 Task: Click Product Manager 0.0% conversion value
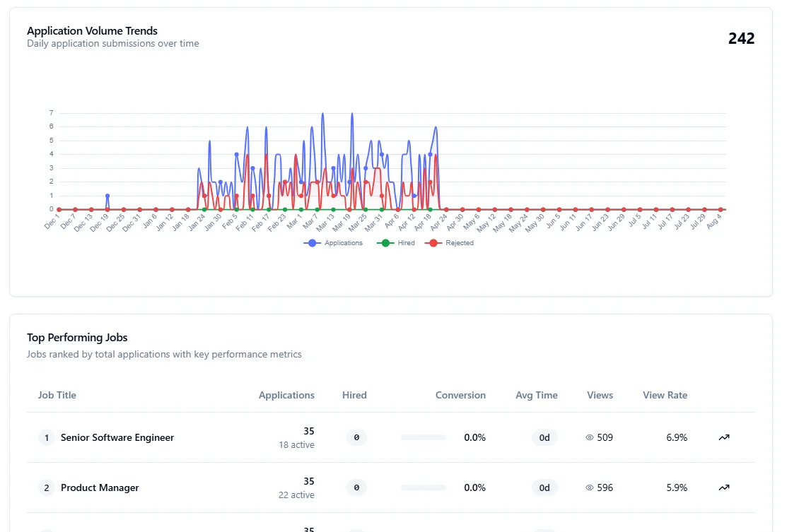(474, 488)
